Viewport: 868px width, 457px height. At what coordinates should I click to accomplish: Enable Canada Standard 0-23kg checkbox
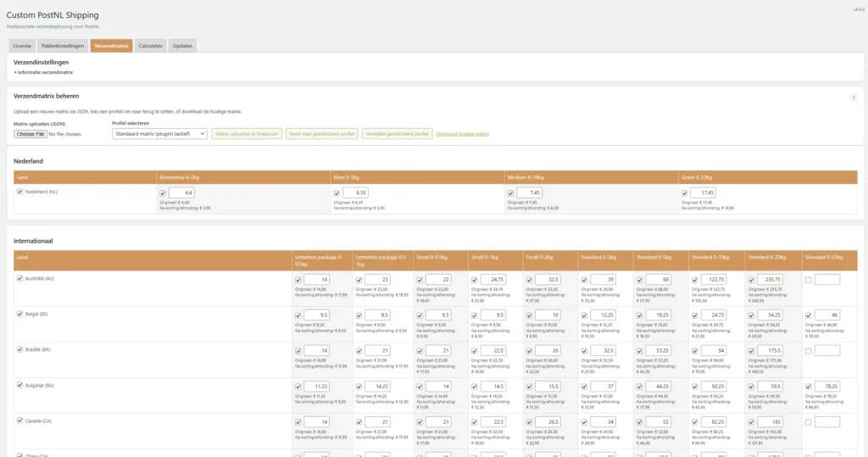[808, 422]
